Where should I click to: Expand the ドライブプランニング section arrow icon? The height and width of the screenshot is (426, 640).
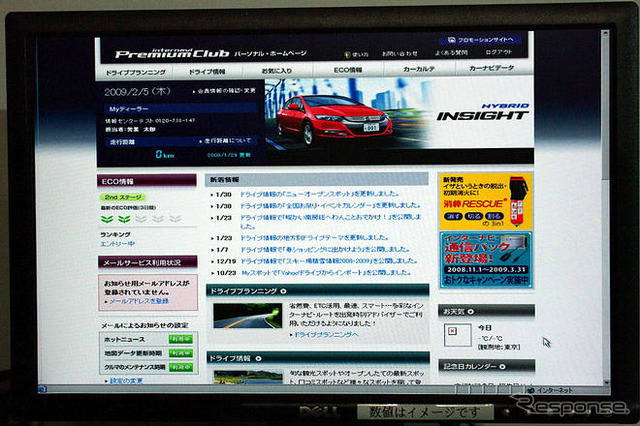tap(283, 291)
